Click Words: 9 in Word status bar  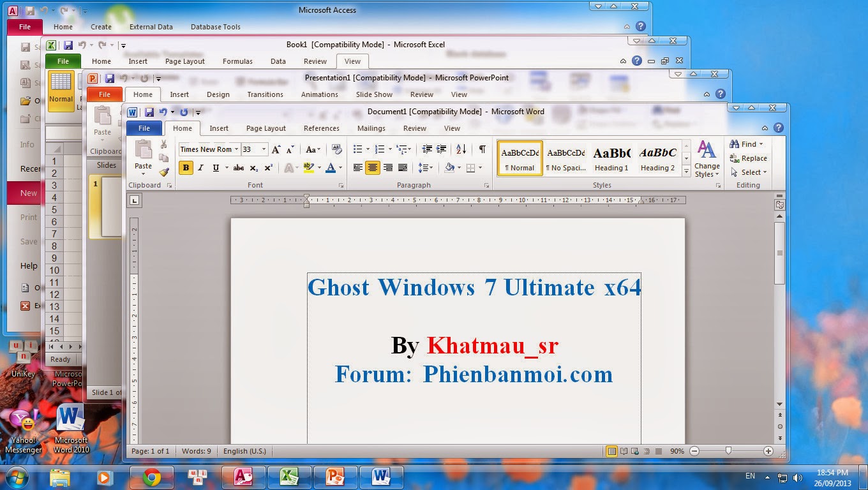[x=196, y=451]
